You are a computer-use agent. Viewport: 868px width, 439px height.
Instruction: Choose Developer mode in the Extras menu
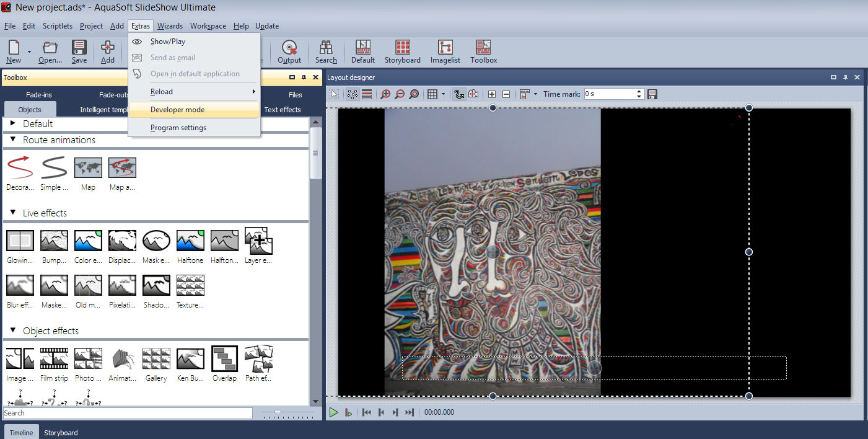tap(194, 110)
